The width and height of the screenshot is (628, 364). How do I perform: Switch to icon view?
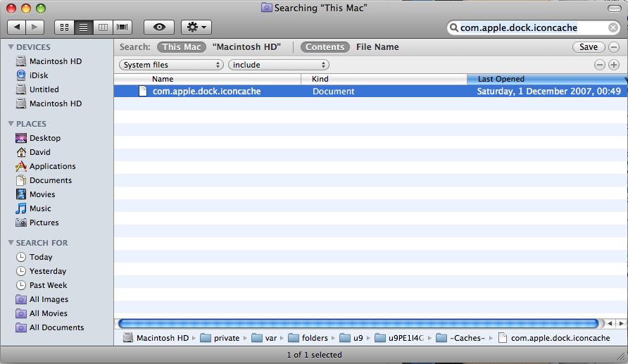pos(64,27)
